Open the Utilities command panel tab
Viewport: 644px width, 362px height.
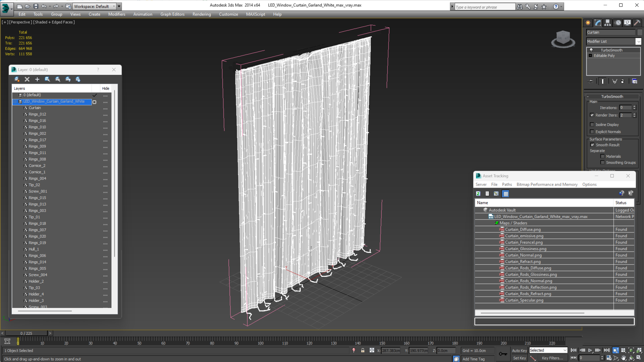pyautogui.click(x=637, y=23)
